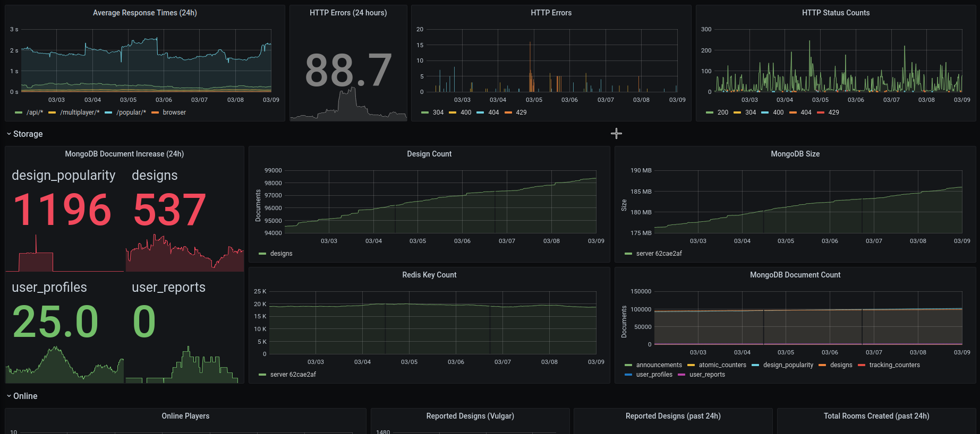Toggle the announcements series in Document Count legend
Viewport: 980px width, 434px height.
(659, 365)
